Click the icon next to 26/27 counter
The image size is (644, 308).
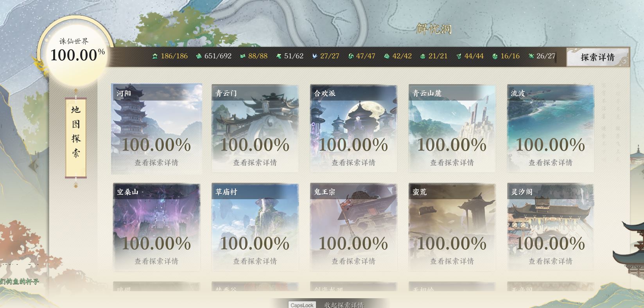coord(531,56)
